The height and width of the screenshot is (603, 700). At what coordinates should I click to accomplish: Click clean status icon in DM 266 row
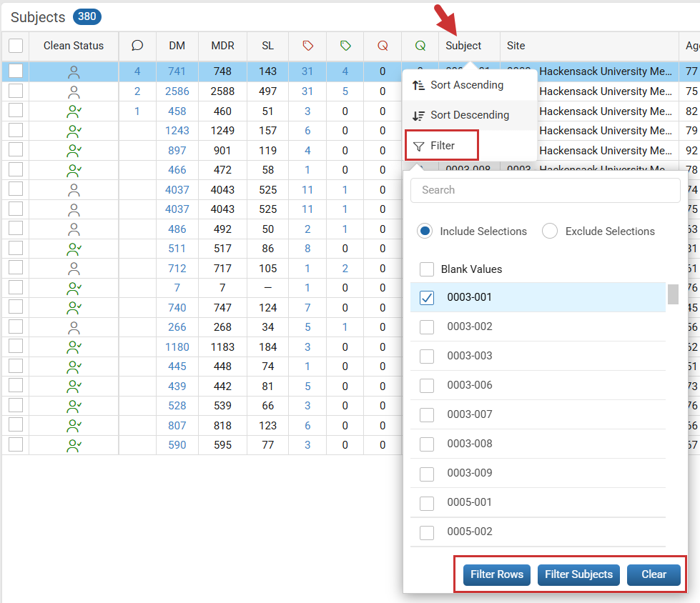(x=74, y=328)
